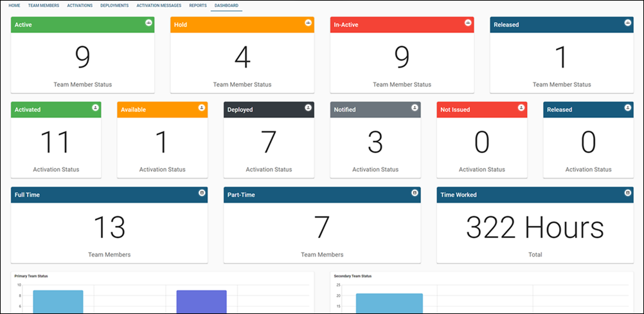Return to the Home tab

14,5
